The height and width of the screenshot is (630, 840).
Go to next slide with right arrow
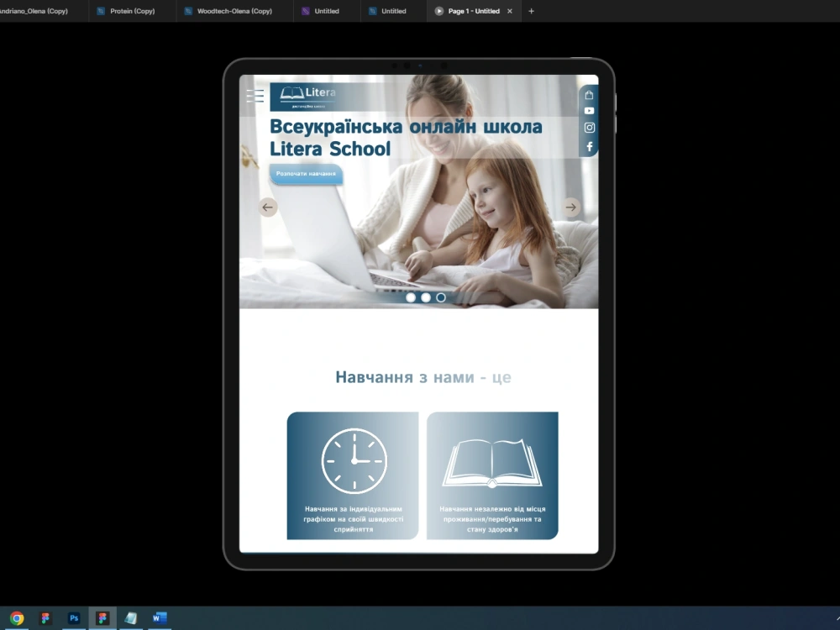[571, 207]
